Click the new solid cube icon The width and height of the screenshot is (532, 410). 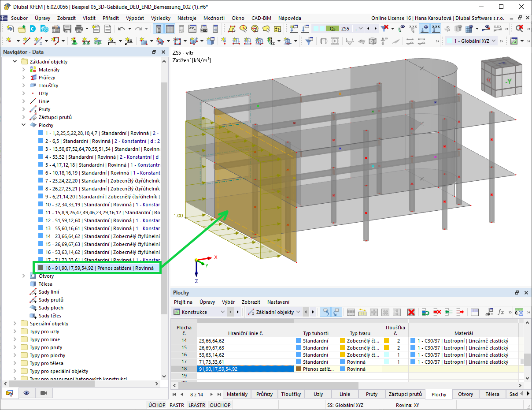(x=211, y=41)
